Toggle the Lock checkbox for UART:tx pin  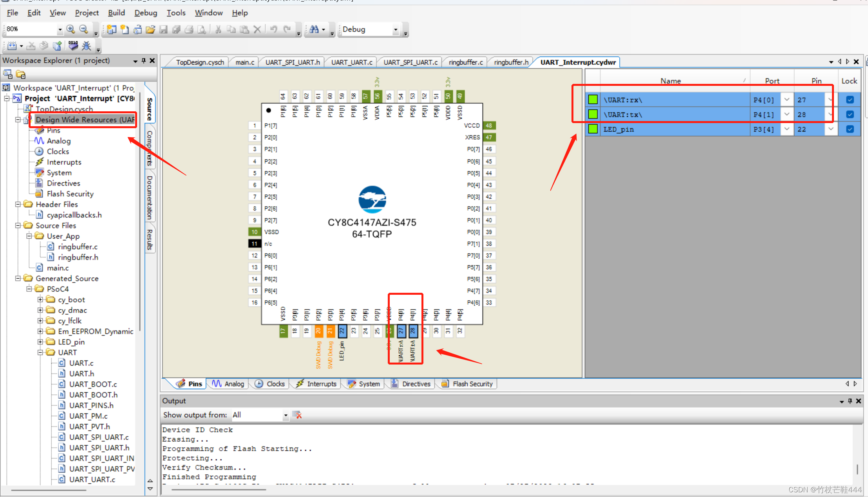(850, 114)
